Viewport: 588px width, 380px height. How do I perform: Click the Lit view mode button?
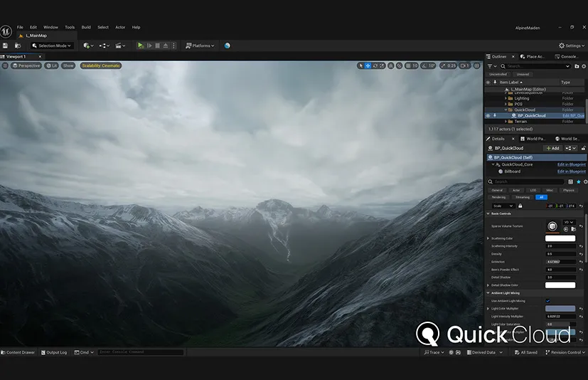(51, 65)
